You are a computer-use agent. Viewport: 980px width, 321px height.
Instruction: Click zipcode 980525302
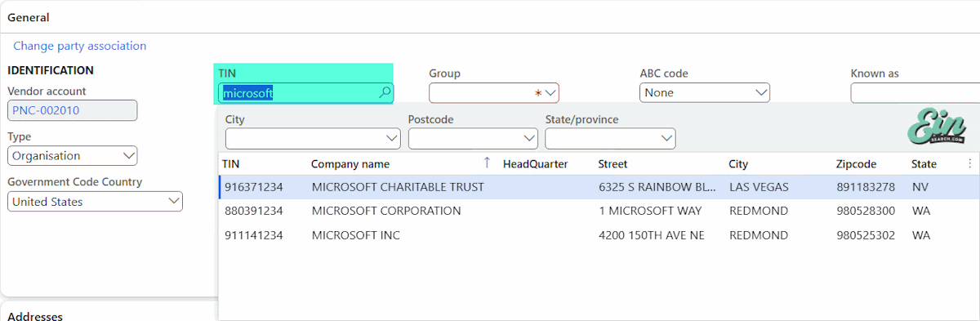(866, 235)
